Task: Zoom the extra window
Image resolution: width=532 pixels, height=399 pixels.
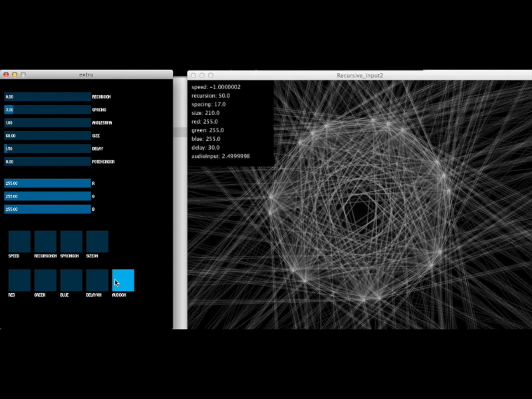Action: 23,74
